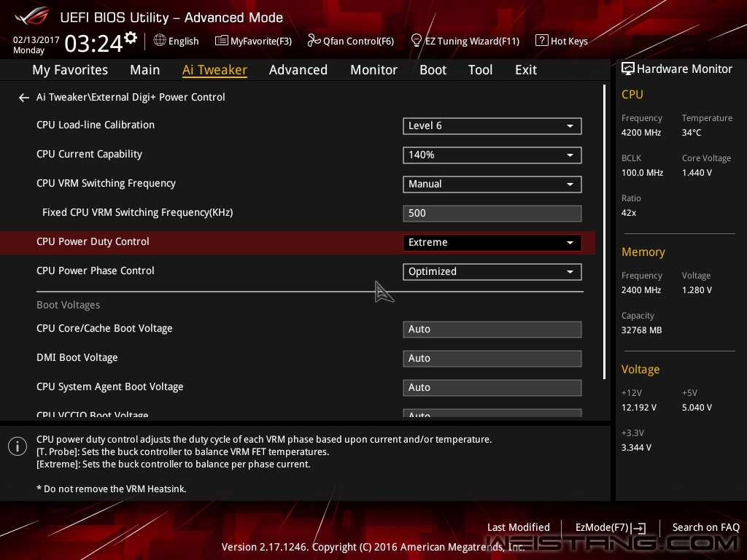Click the DMI Boot Voltage label
Image resolution: width=747 pixels, height=560 pixels.
(77, 357)
